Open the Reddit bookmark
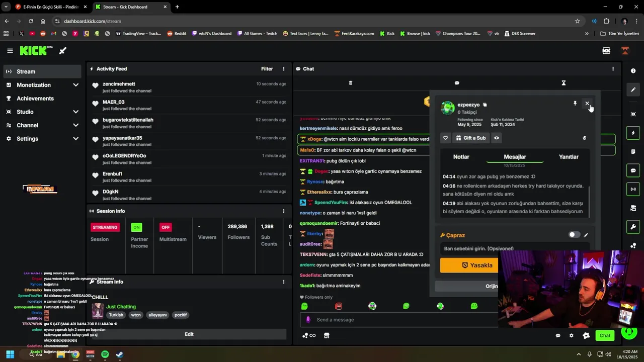Image resolution: width=644 pixels, height=362 pixels. pos(177,34)
